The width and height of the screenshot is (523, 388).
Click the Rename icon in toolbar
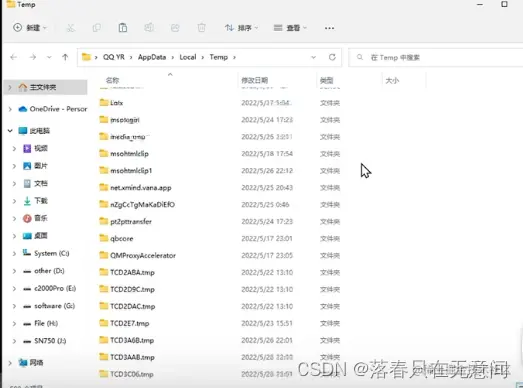[149, 28]
